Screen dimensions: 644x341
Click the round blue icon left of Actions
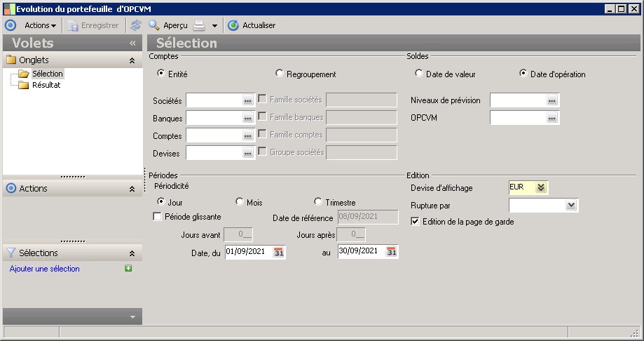point(11,25)
